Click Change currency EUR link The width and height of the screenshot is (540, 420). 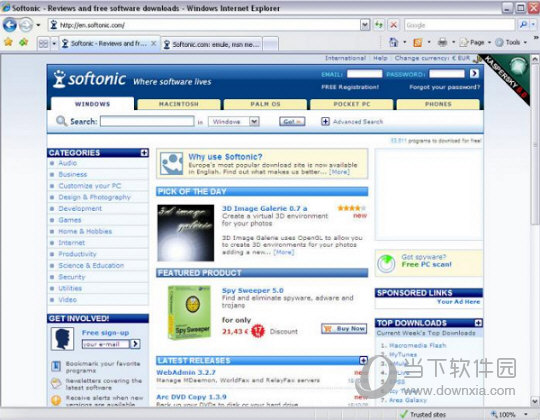(x=432, y=58)
